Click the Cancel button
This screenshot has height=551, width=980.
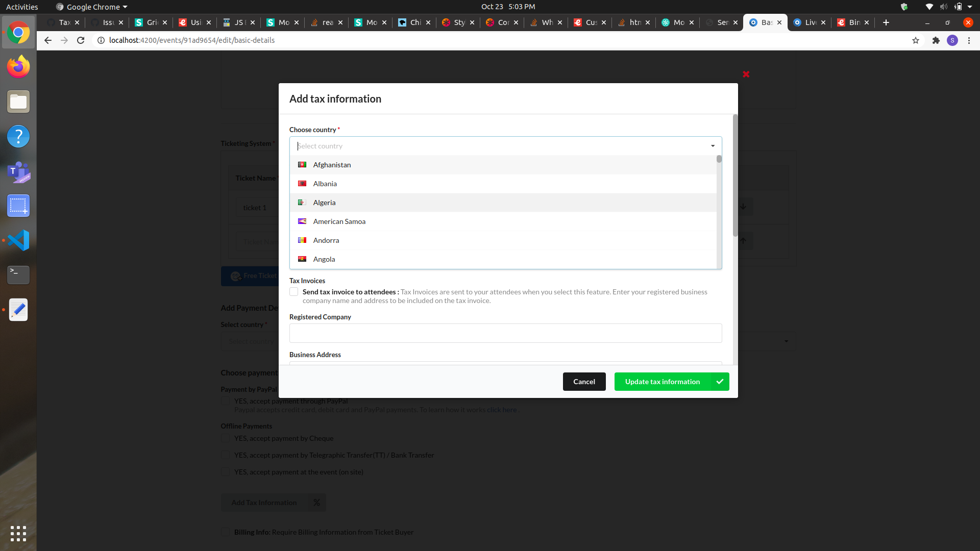pyautogui.click(x=584, y=382)
